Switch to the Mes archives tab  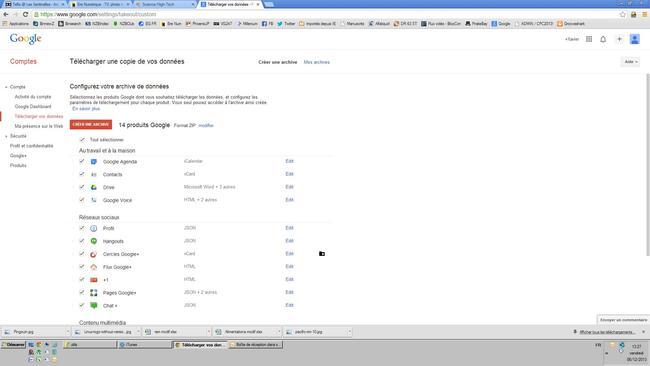click(x=317, y=62)
